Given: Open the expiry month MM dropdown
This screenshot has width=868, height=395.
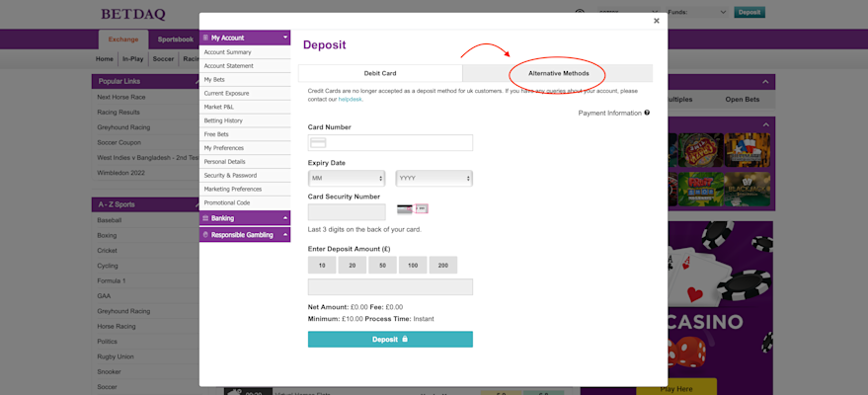Looking at the screenshot, I should click(x=347, y=179).
